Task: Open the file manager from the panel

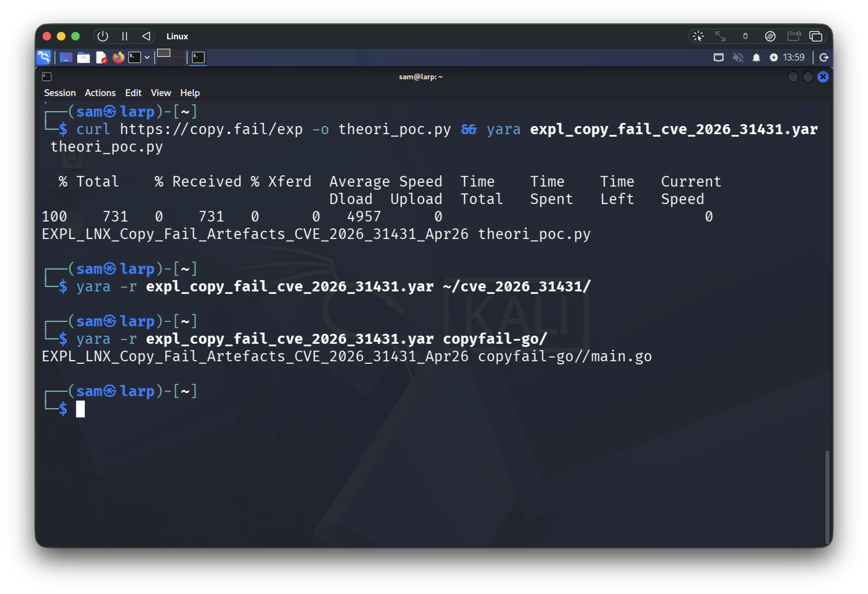Action: (83, 58)
